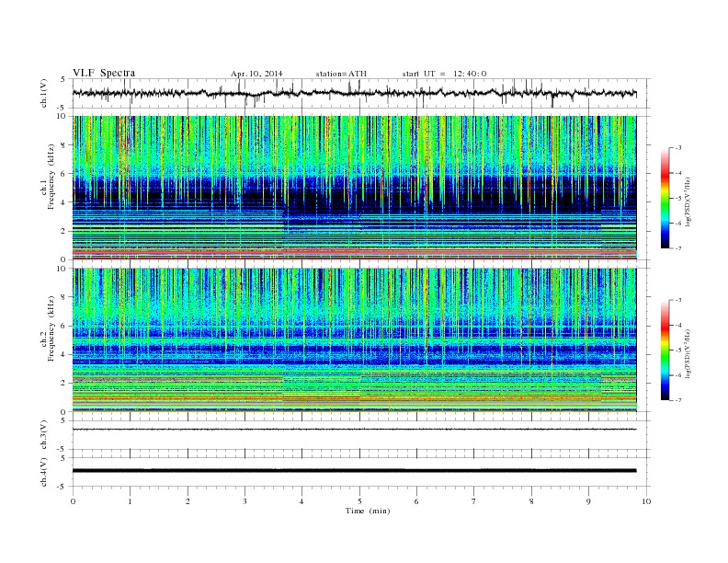Screen dimensions: 728x563
Task: Click the ch.1 voltage waveform trace
Action: click(x=355, y=93)
